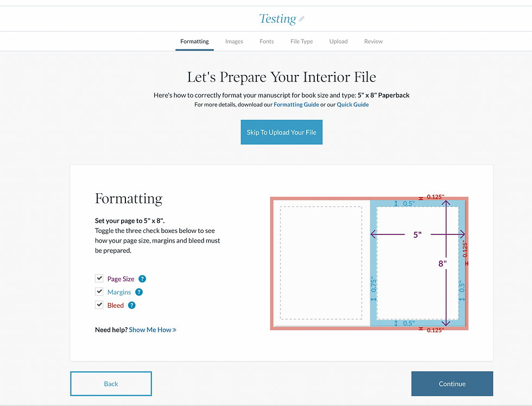Click the 0.75" inner margin label
This screenshot has width=532, height=406.
point(373,285)
